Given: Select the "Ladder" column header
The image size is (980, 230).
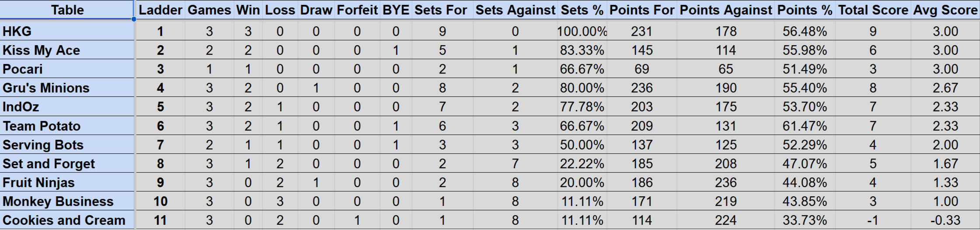Looking at the screenshot, I should point(160,10).
